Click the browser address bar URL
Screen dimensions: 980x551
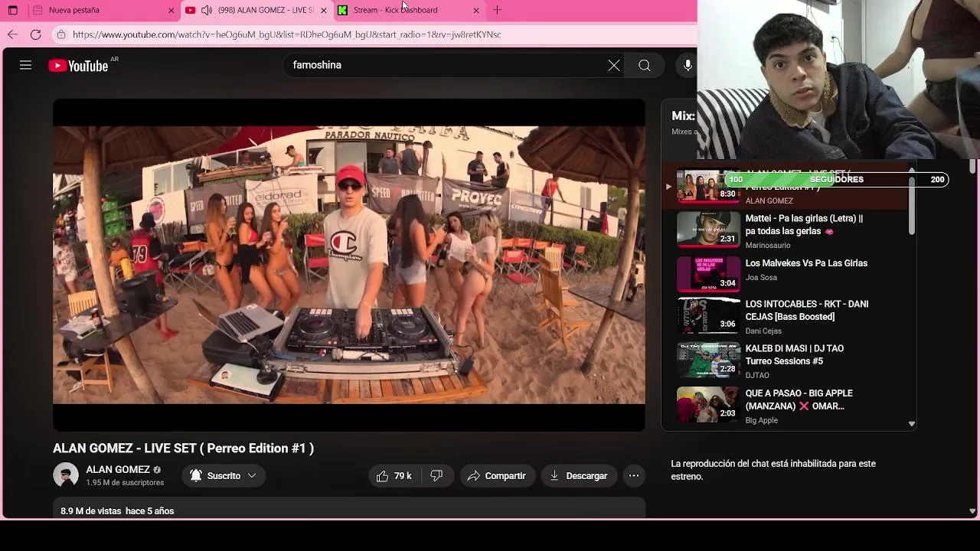[287, 34]
